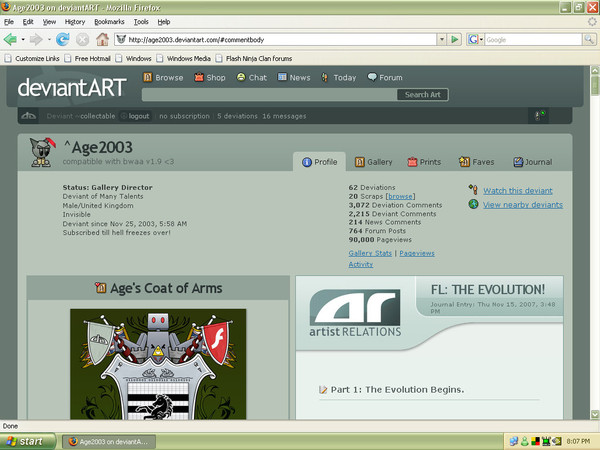600x450 pixels.
Task: Click the 5 deviations link
Action: pos(237,116)
